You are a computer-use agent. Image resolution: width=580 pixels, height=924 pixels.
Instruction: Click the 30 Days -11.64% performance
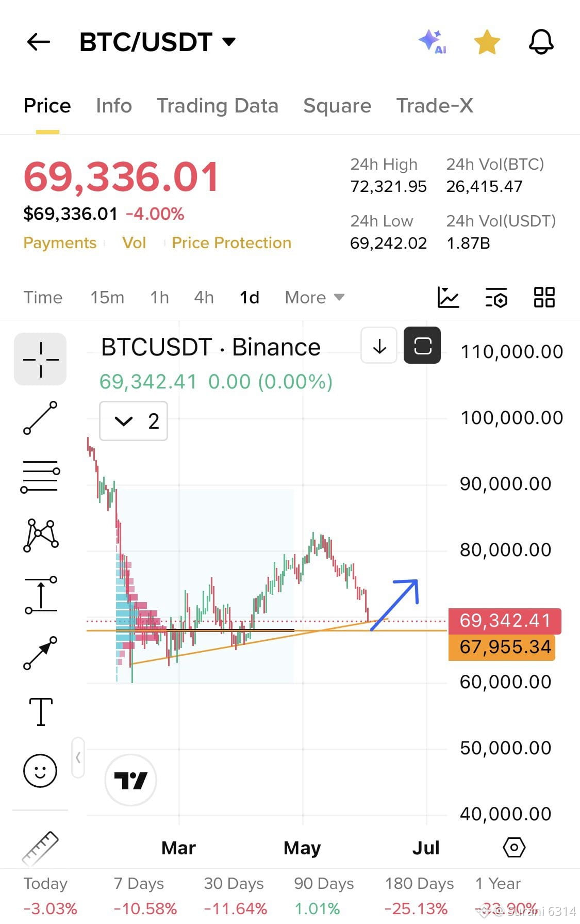235,896
